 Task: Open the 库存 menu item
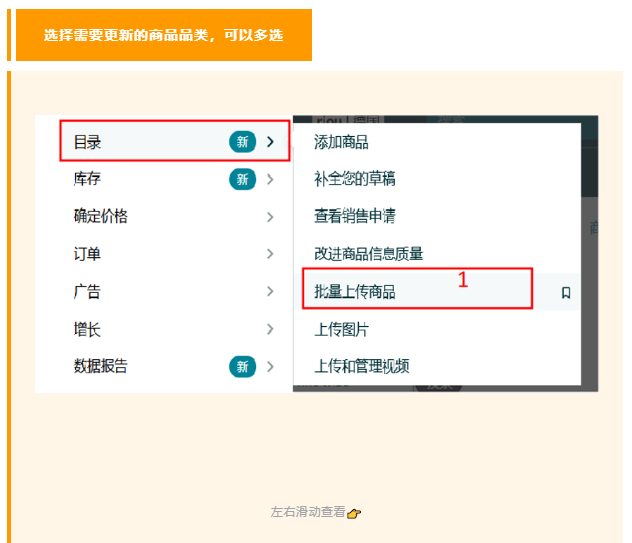88,180
